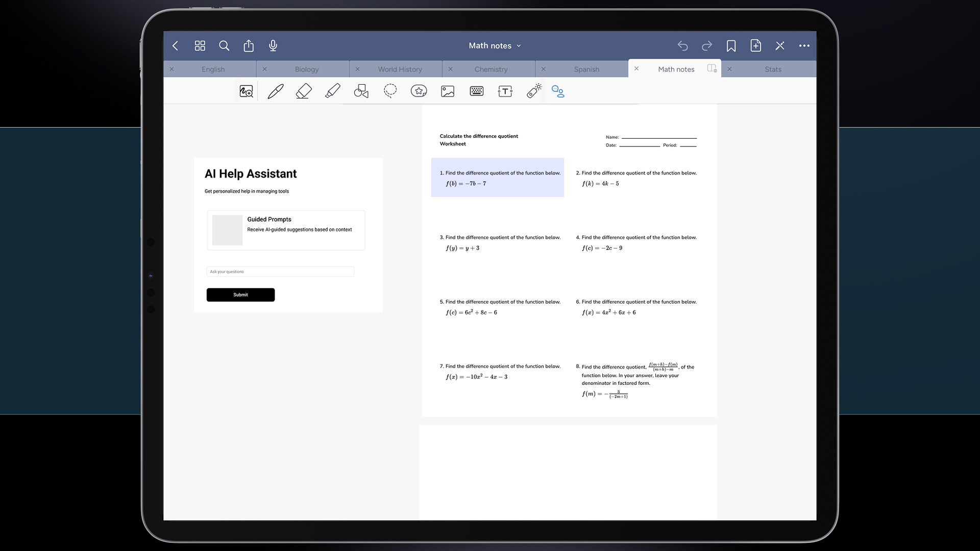Toggle the microphone audio recording

(x=273, y=46)
